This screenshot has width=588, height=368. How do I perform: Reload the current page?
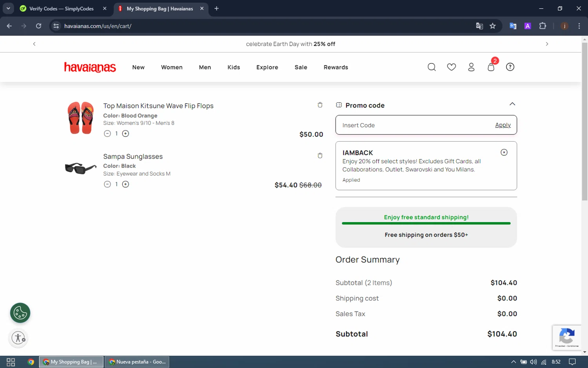pos(38,26)
